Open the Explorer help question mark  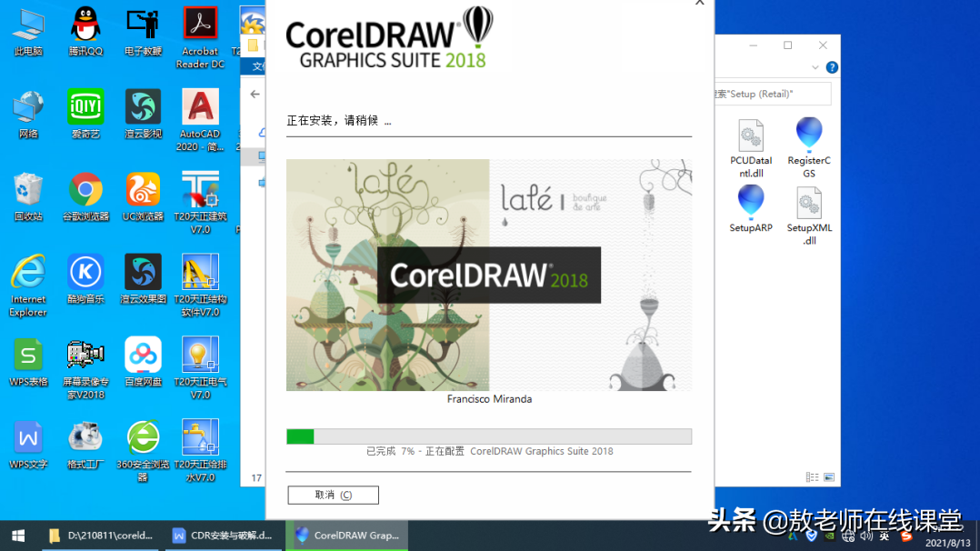[x=834, y=67]
